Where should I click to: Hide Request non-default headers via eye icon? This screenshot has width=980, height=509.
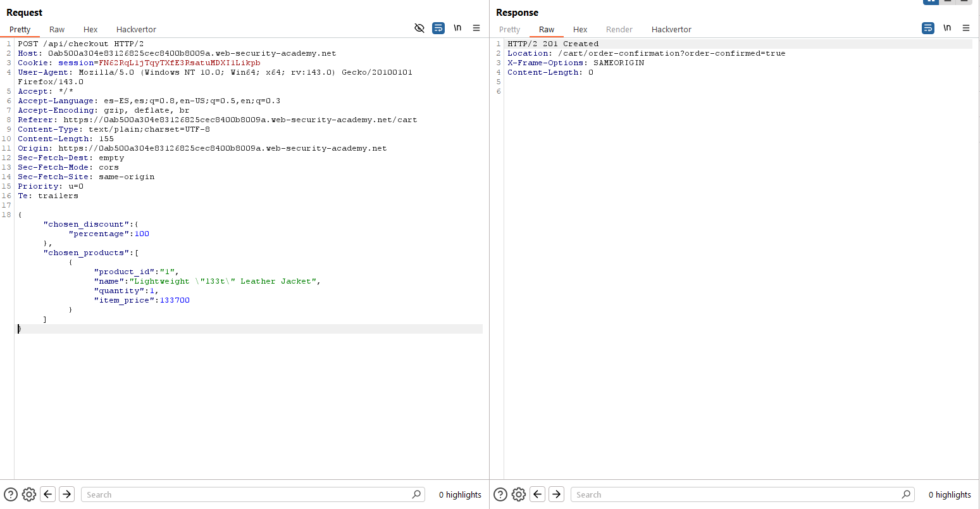[419, 28]
